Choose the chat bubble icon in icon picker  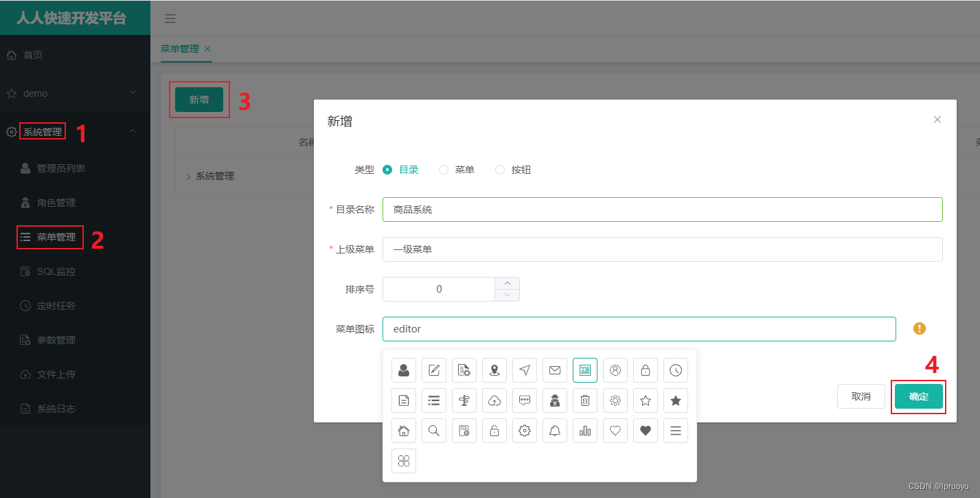pyautogui.click(x=525, y=400)
